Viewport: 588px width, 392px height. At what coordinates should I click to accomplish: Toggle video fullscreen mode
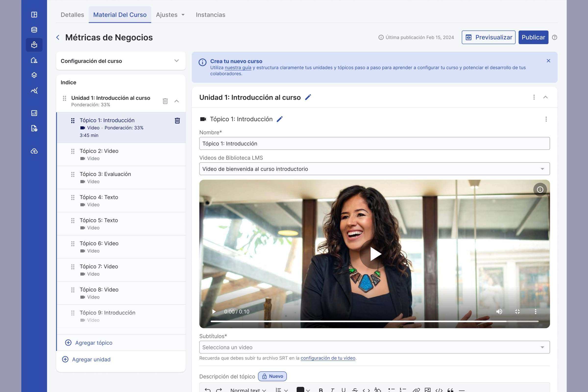tap(517, 311)
